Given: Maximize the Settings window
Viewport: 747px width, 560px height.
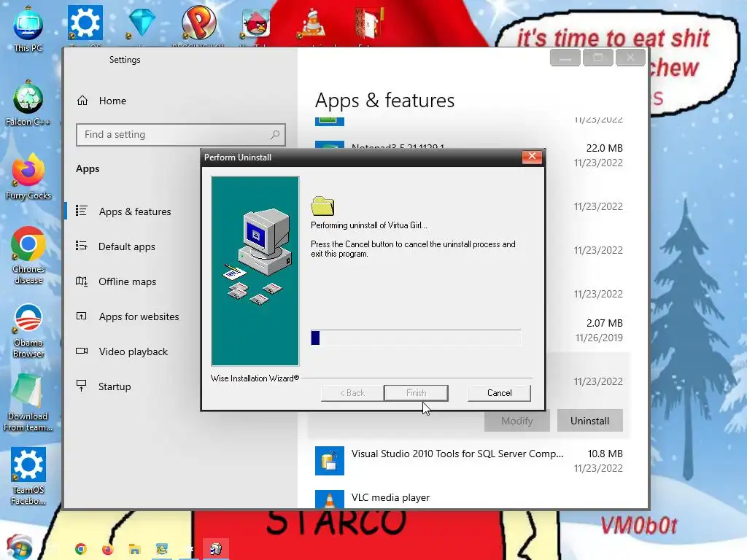Looking at the screenshot, I should click(x=598, y=58).
